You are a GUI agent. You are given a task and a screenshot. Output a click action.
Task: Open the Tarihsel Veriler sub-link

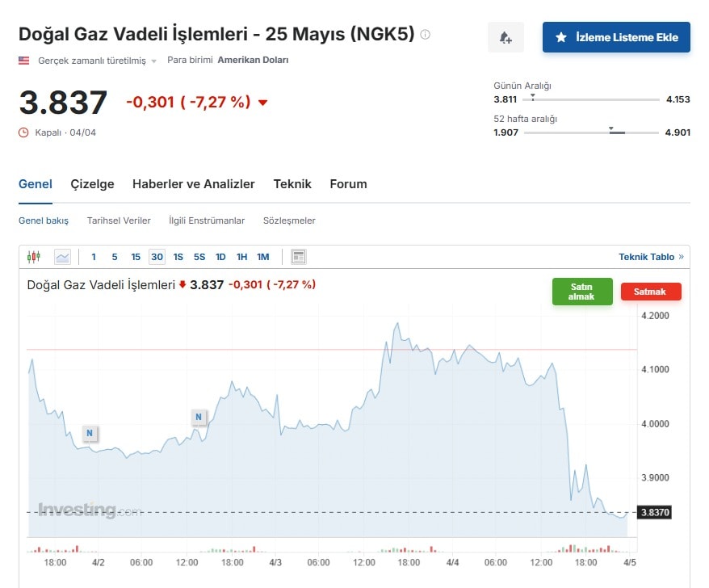click(x=119, y=220)
